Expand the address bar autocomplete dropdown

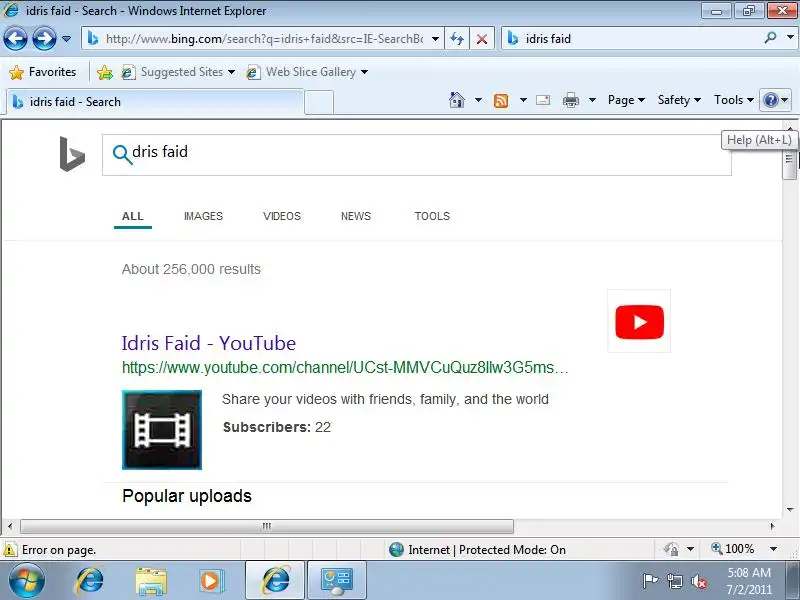tap(435, 39)
